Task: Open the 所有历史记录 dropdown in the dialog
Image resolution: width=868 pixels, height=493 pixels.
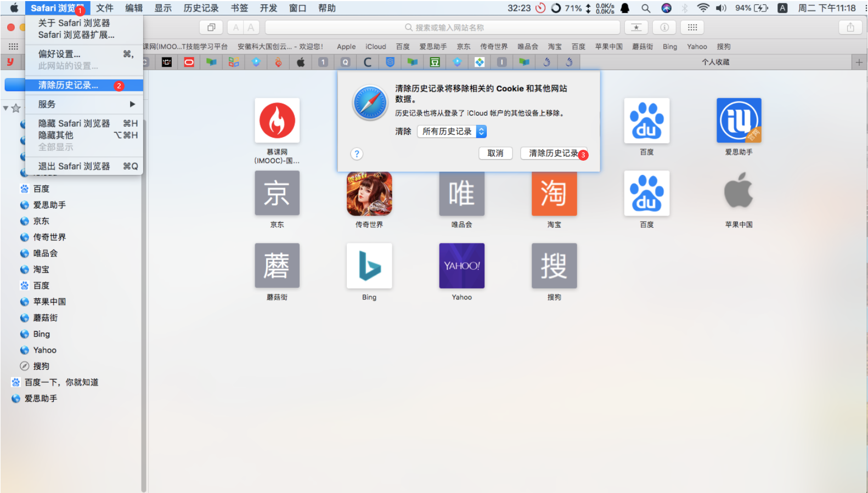Action: tap(452, 132)
